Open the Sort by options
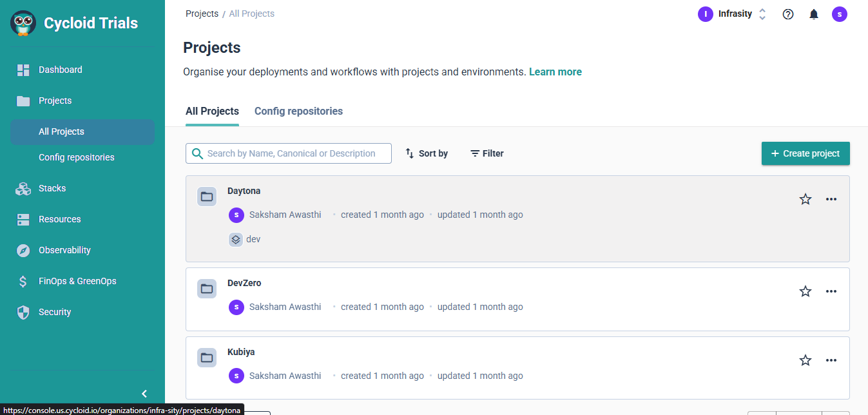The width and height of the screenshot is (868, 415). click(427, 153)
